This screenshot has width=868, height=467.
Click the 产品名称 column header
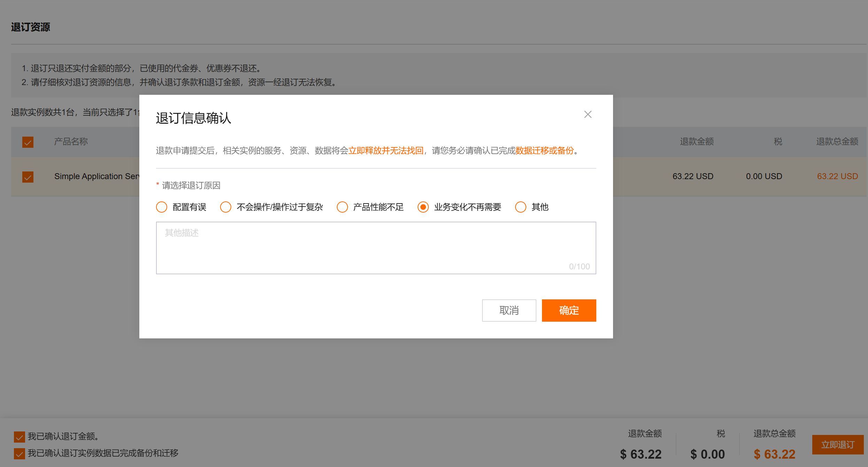[x=71, y=141]
